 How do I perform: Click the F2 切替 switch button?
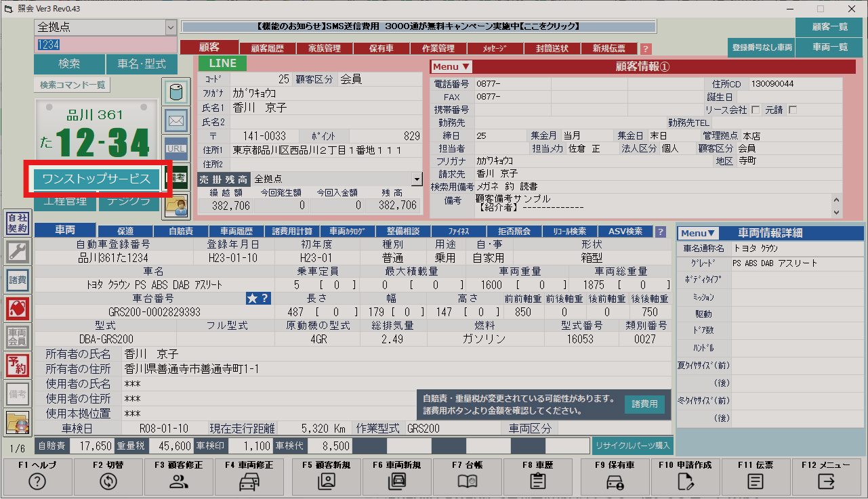[108, 476]
